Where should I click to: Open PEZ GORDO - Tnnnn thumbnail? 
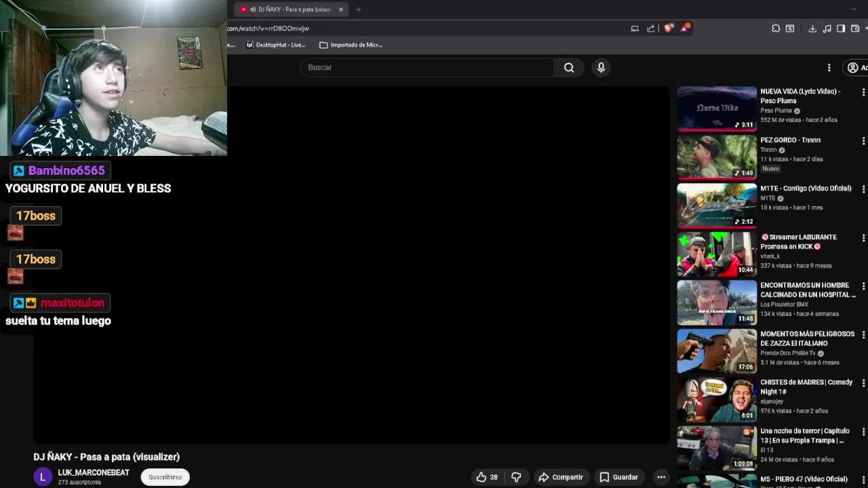[x=717, y=157]
